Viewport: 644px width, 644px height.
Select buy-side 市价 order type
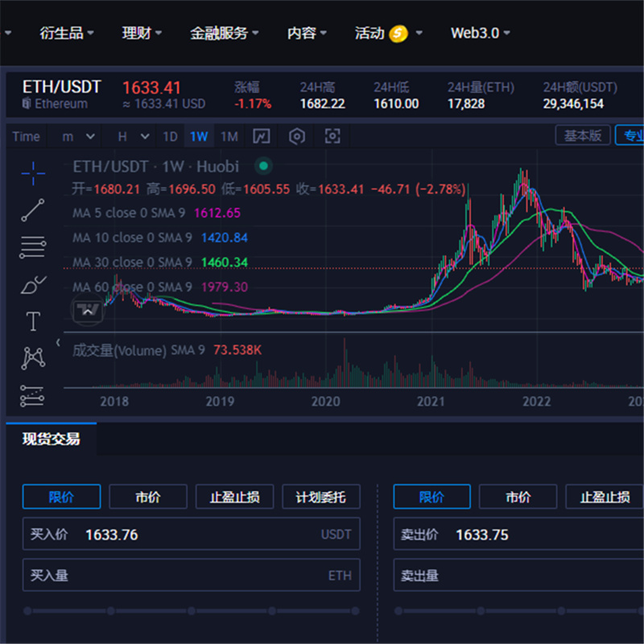tap(148, 497)
